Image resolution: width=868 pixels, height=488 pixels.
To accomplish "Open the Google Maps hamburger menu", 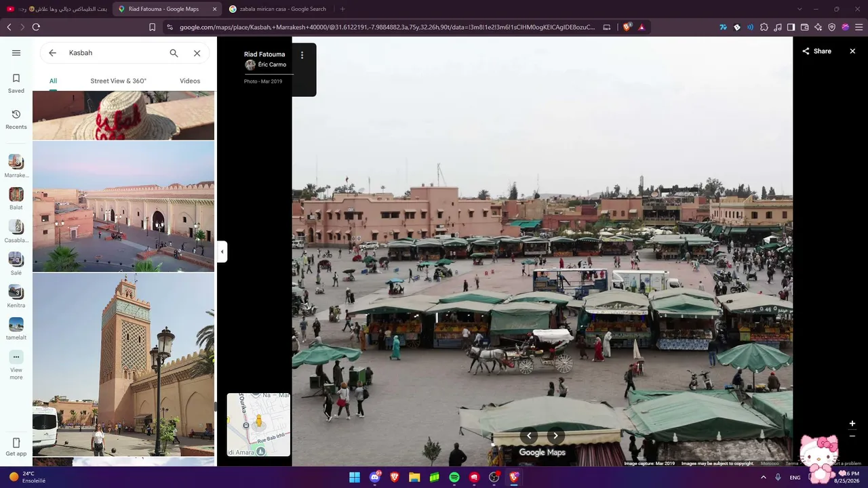I will coord(16,53).
